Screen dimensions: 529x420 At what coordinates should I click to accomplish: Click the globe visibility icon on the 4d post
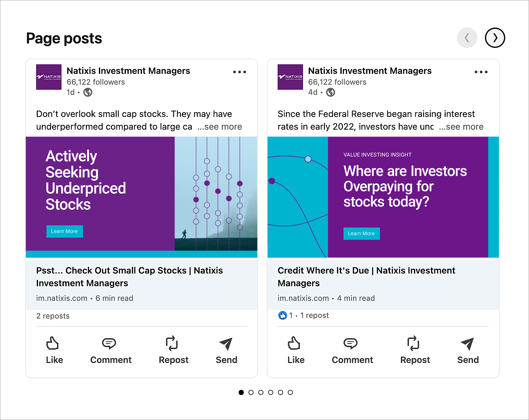tap(331, 92)
